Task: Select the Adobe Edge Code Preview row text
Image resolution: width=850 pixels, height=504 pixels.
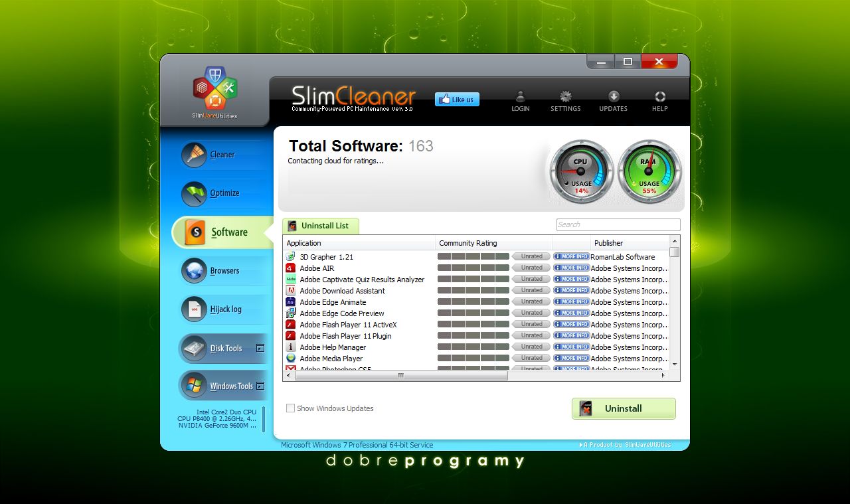Action: coord(342,313)
